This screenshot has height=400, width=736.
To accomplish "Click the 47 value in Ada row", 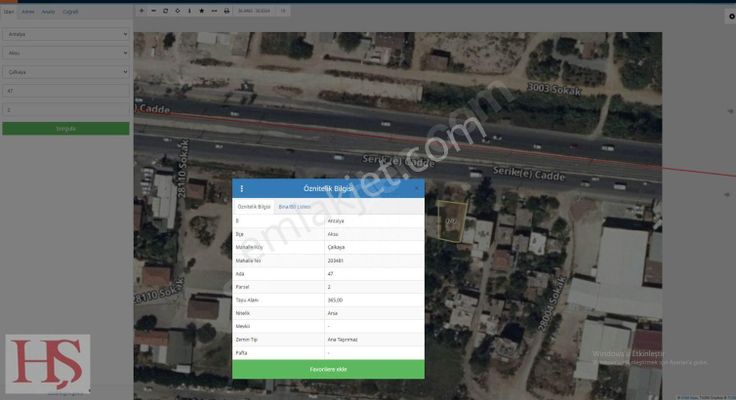I will click(x=330, y=274).
